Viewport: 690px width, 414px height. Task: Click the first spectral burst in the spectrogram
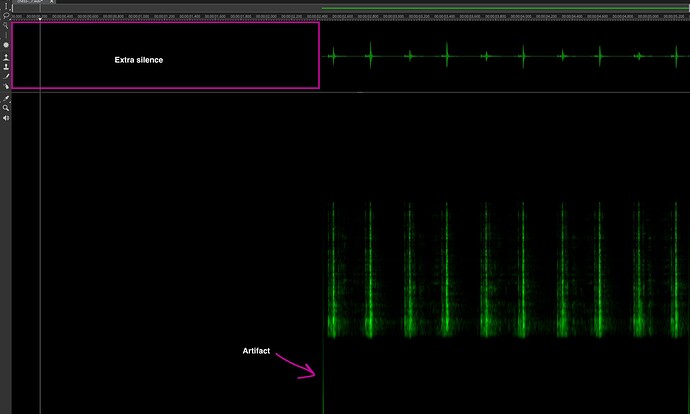click(x=333, y=270)
